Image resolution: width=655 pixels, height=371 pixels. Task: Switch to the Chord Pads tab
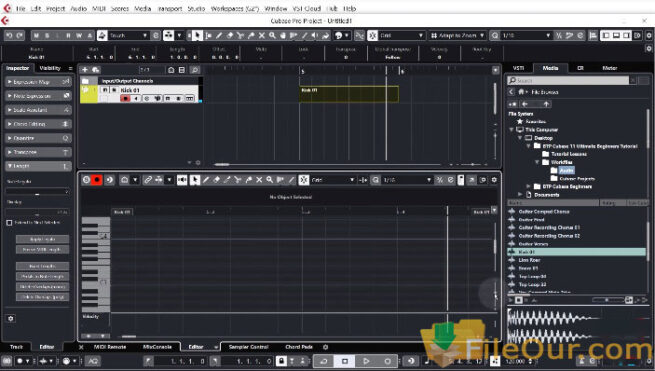click(299, 347)
